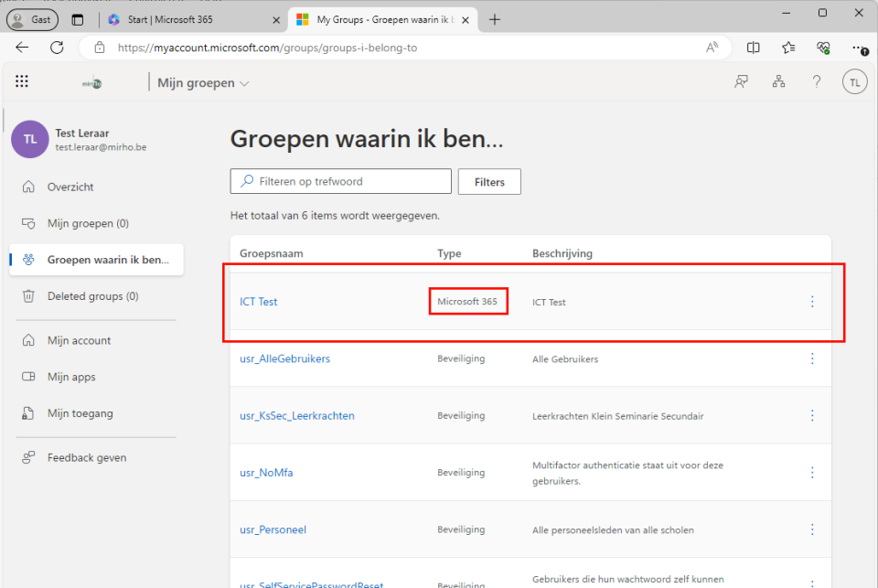
Task: Sort by the Groepsnaam column header
Action: (x=272, y=253)
